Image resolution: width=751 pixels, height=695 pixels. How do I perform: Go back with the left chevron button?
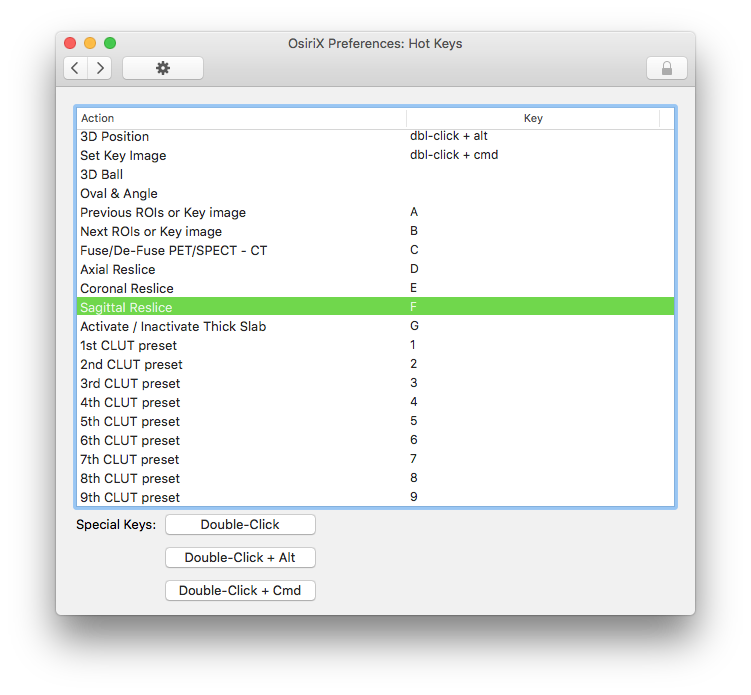point(75,68)
